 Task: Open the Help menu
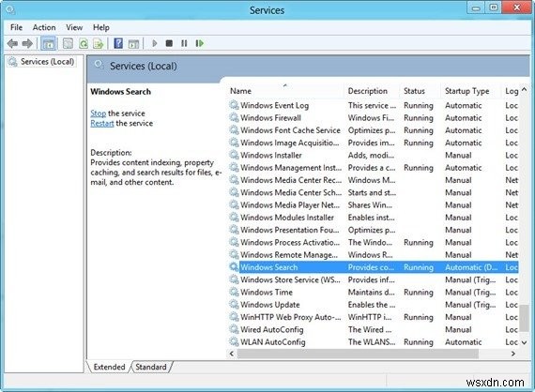click(x=101, y=27)
